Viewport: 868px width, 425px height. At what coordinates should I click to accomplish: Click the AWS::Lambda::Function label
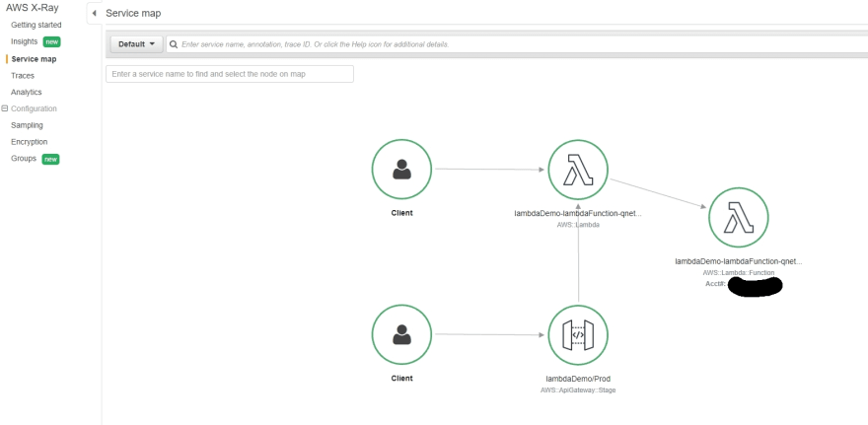click(739, 273)
